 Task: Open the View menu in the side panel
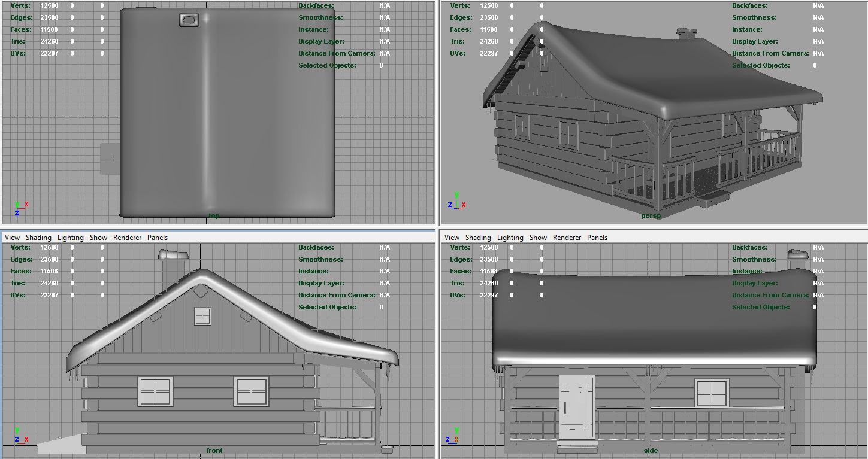coord(452,238)
